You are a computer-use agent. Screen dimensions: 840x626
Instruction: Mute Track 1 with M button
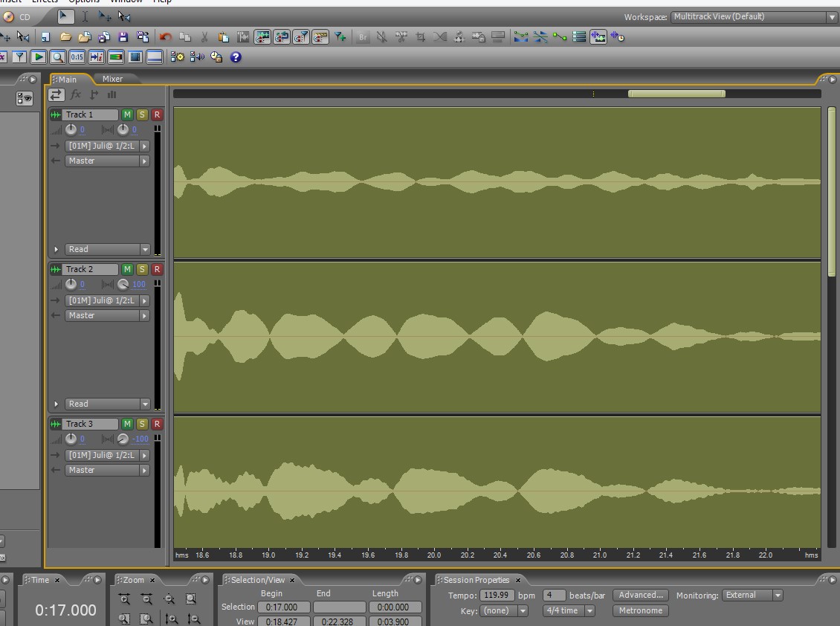[127, 114]
